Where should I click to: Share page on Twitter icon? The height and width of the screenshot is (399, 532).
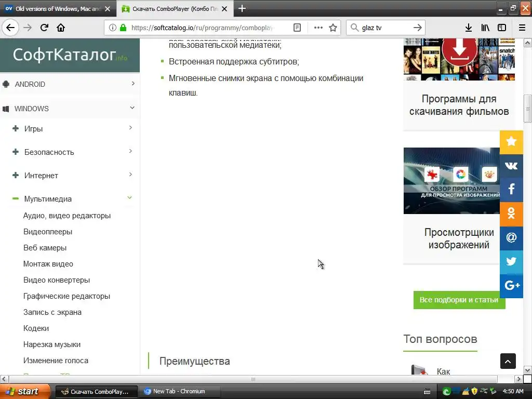(x=511, y=262)
